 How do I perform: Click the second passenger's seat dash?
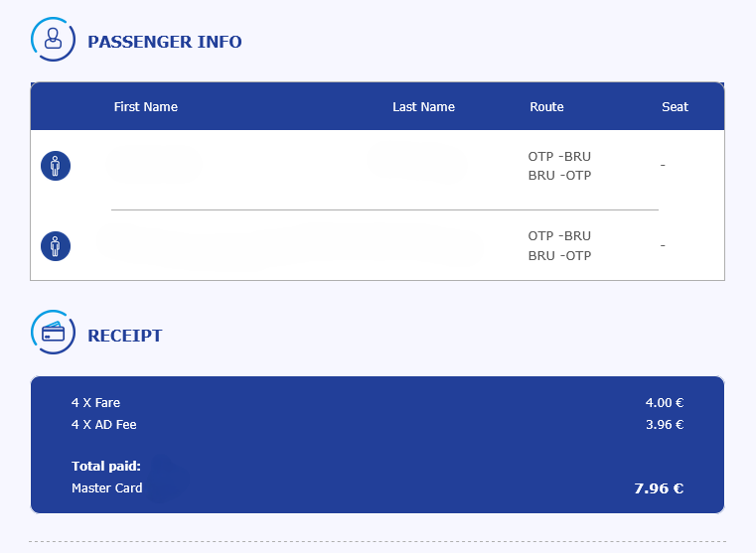click(x=663, y=245)
